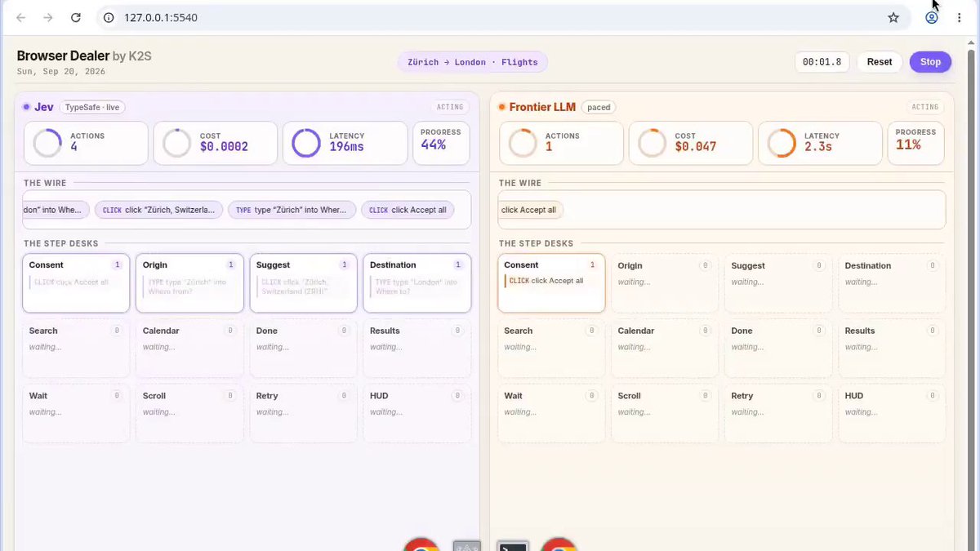980x551 pixels.
Task: Open the terminal icon in the dock
Action: click(x=514, y=547)
